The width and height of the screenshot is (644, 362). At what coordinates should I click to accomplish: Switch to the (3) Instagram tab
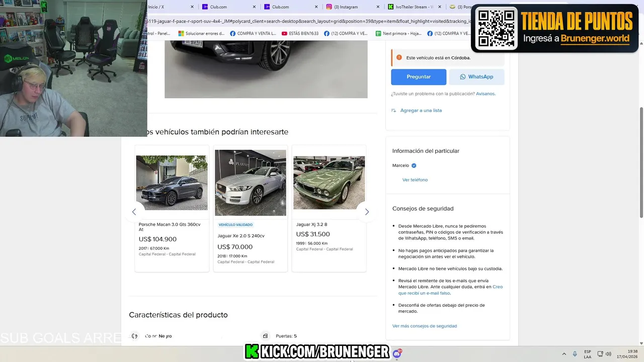[352, 7]
